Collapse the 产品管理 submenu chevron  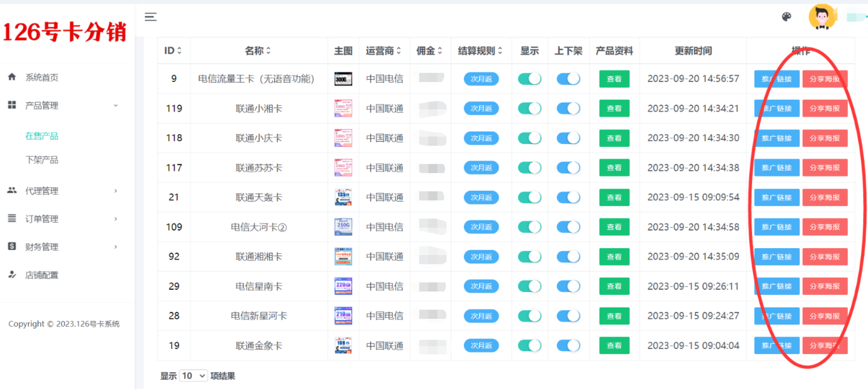(x=116, y=105)
